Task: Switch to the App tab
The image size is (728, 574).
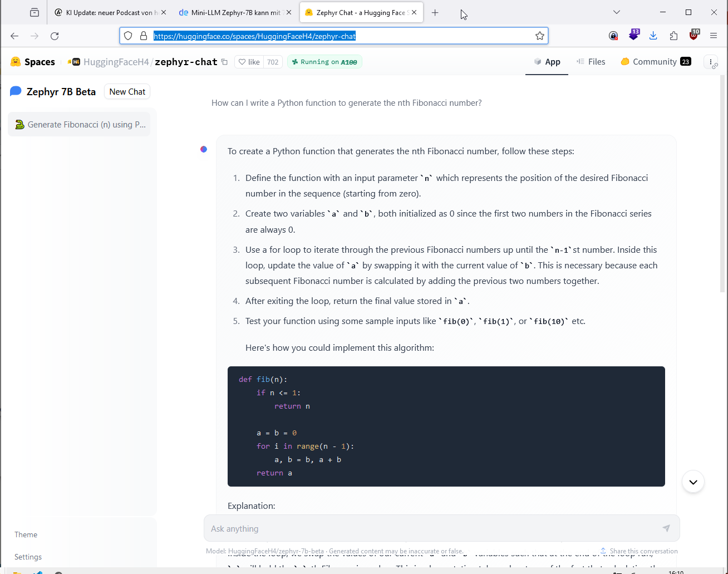Action: pos(547,62)
